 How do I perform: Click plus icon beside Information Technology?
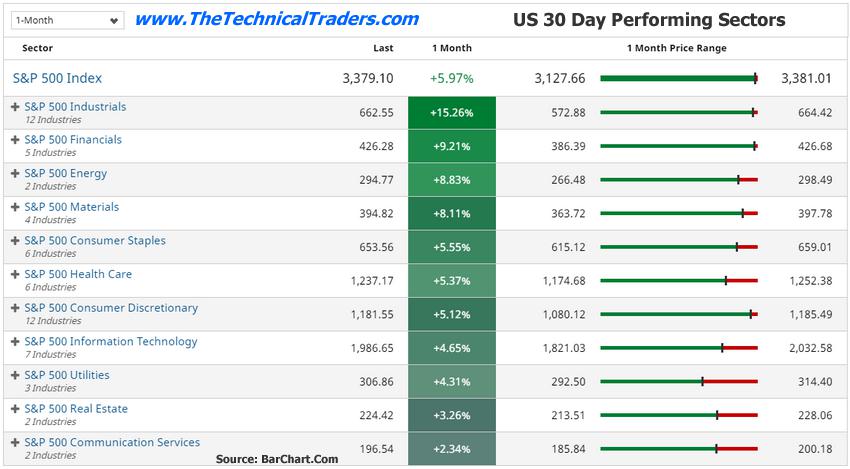(x=15, y=342)
